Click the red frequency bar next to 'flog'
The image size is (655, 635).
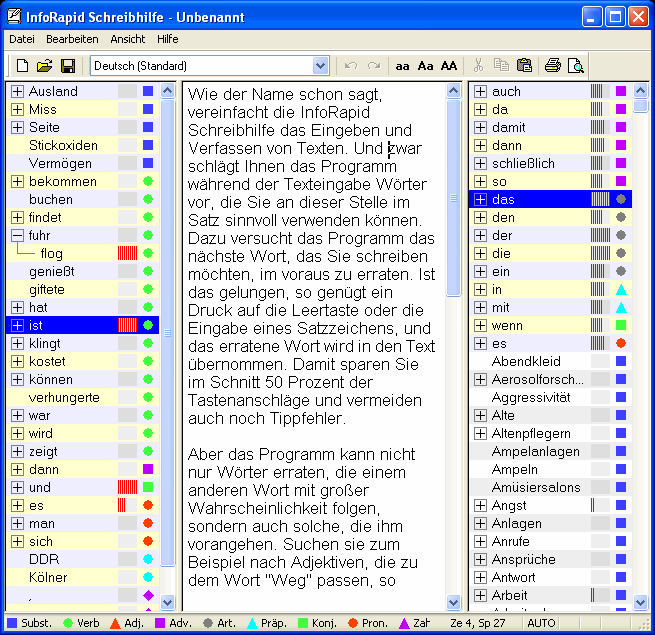click(x=127, y=253)
